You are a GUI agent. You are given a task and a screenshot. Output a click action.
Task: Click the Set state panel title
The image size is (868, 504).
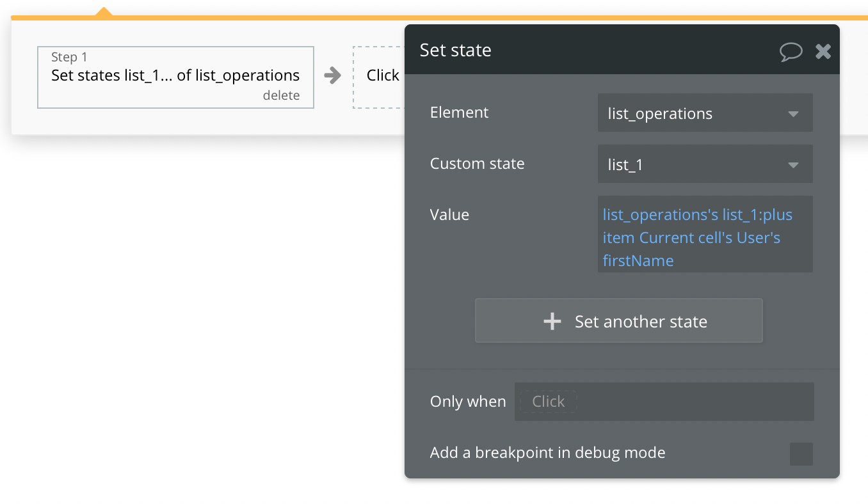click(456, 51)
